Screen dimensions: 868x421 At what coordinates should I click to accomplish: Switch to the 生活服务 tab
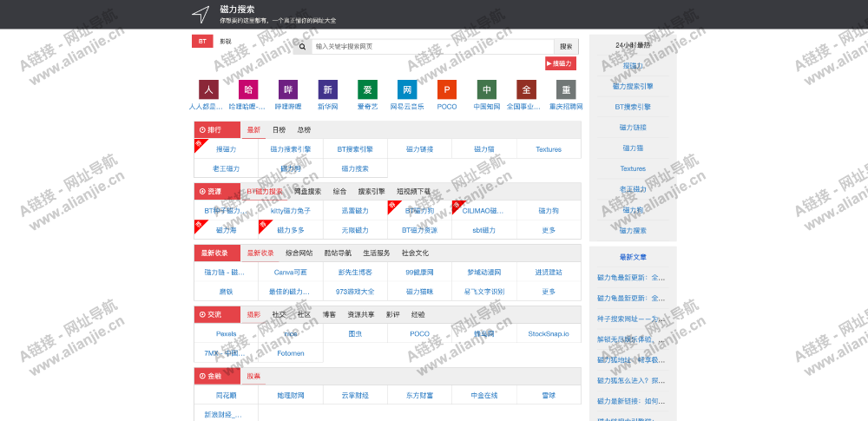[x=377, y=253]
